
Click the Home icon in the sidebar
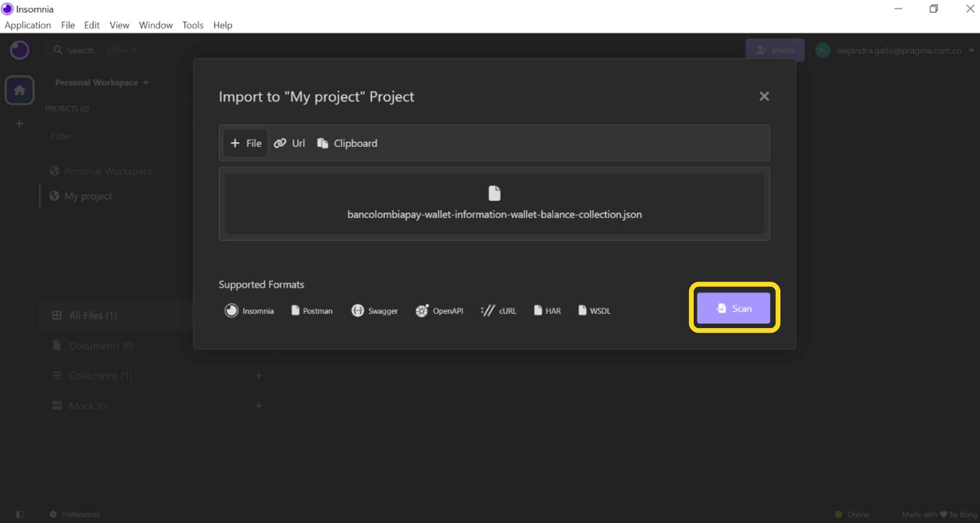click(x=19, y=90)
